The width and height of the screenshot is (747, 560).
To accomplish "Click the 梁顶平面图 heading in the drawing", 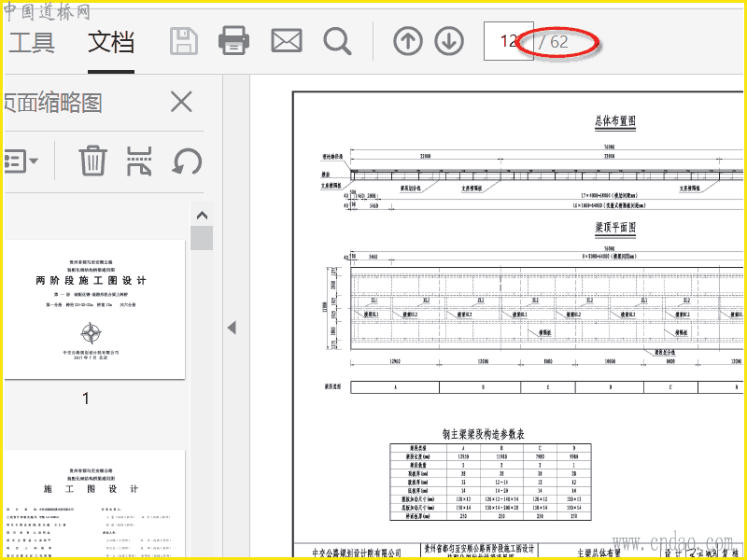I will coord(615,228).
